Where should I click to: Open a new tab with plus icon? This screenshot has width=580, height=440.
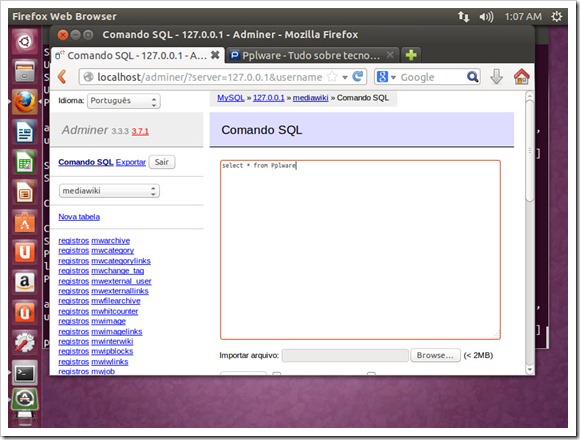pos(411,55)
